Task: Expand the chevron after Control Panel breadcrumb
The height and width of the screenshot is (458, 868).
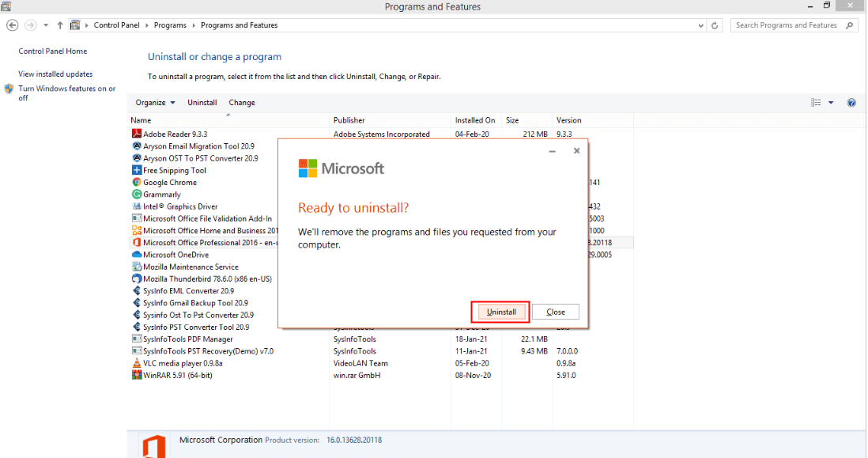Action: [x=147, y=25]
